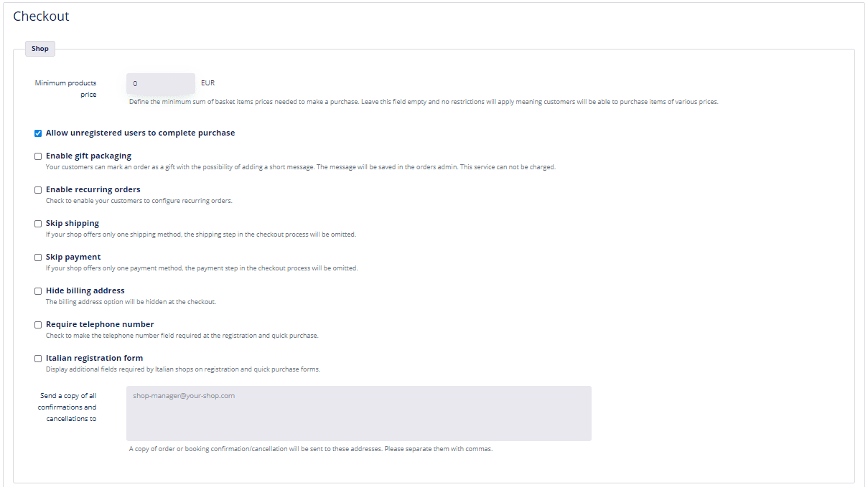Click the gift packaging description text
Viewport: 868px width, 487px height.
tap(301, 167)
